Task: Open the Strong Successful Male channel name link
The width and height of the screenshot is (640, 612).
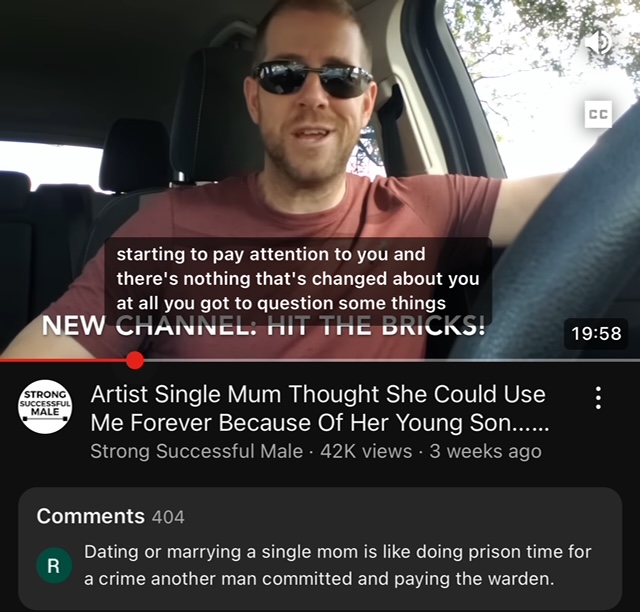Action: tap(196, 452)
